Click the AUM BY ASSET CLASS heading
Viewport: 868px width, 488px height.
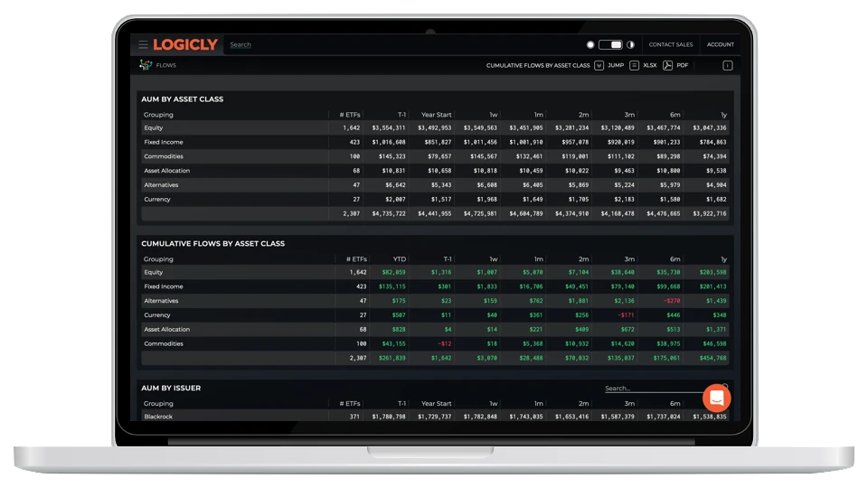(x=182, y=99)
